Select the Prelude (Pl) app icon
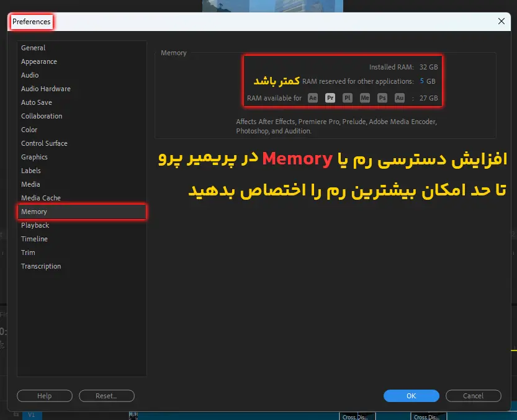Image resolution: width=517 pixels, height=420 pixels. (347, 98)
